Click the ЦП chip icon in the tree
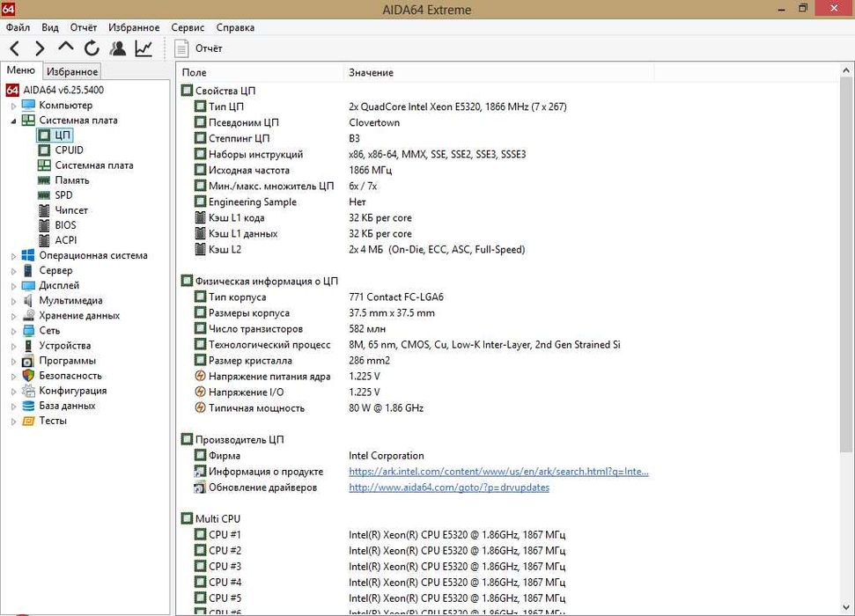This screenshot has height=616, width=855. coord(44,135)
